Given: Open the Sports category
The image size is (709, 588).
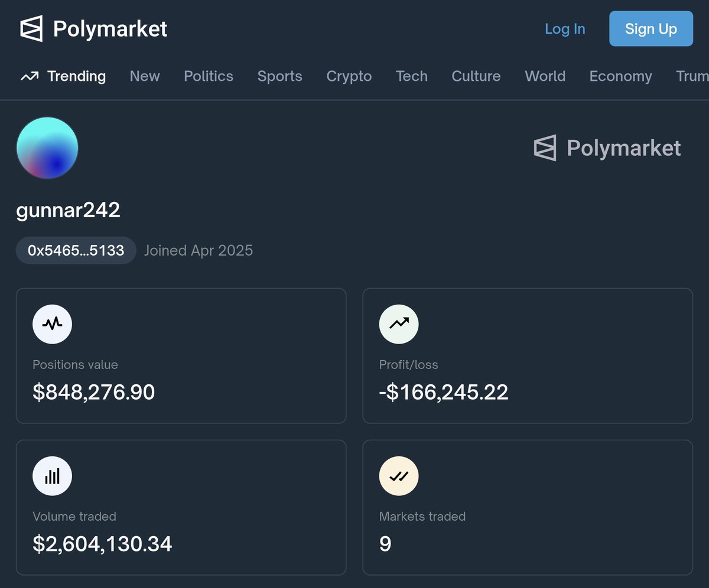Looking at the screenshot, I should tap(279, 76).
